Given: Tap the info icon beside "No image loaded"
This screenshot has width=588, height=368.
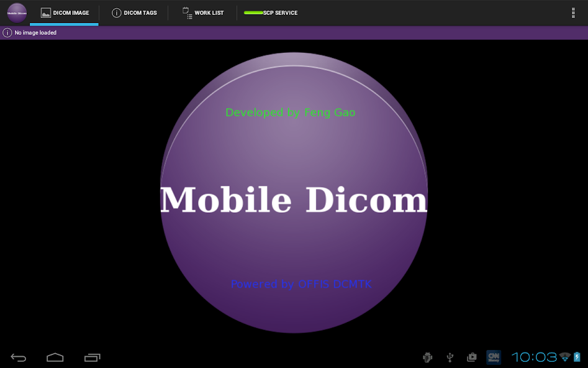Looking at the screenshot, I should click(6, 32).
